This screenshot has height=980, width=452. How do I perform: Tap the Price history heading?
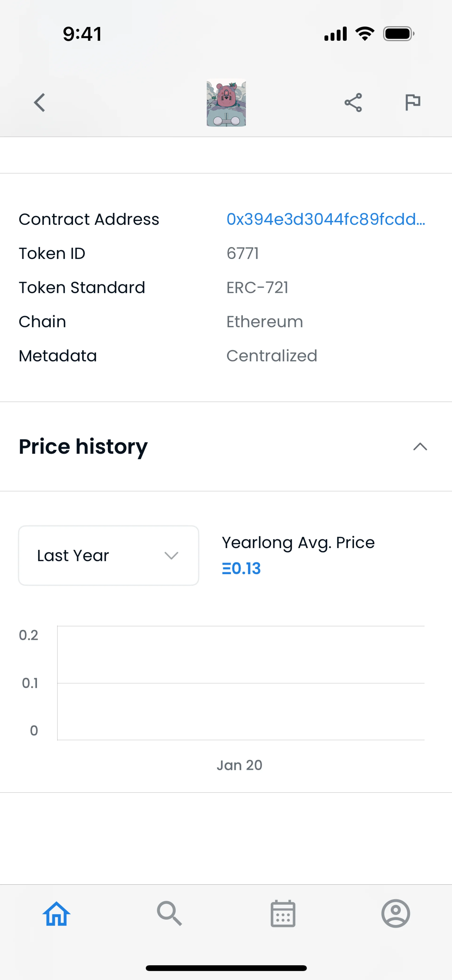pyautogui.click(x=83, y=447)
